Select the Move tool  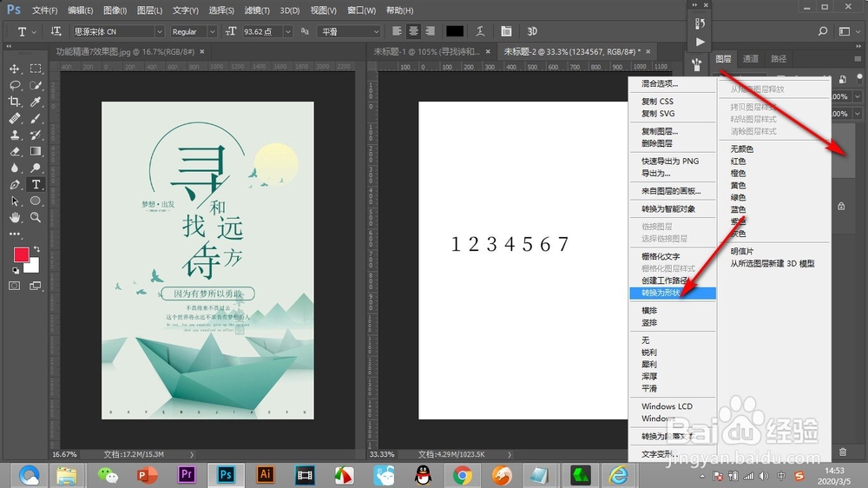pos(15,69)
